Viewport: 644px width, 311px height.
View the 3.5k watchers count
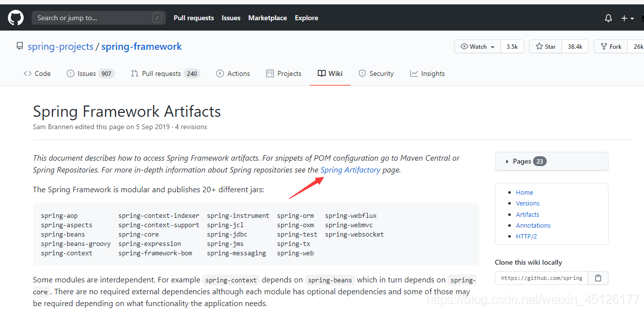tap(512, 46)
